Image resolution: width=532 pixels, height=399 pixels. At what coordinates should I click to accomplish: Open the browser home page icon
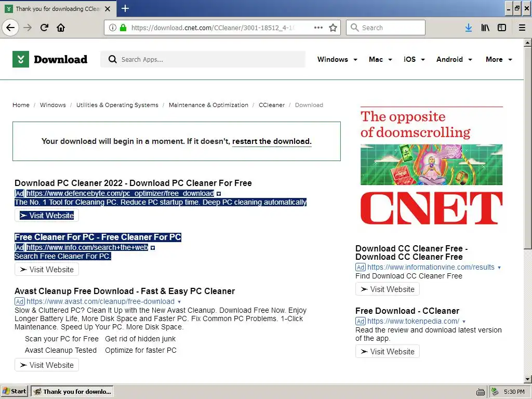click(x=61, y=28)
